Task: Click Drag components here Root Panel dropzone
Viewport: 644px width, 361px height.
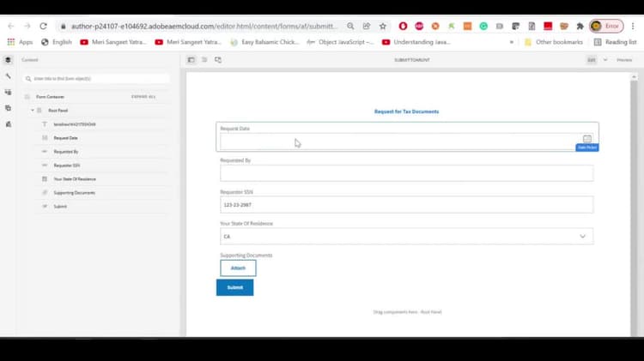Action: 407,312
